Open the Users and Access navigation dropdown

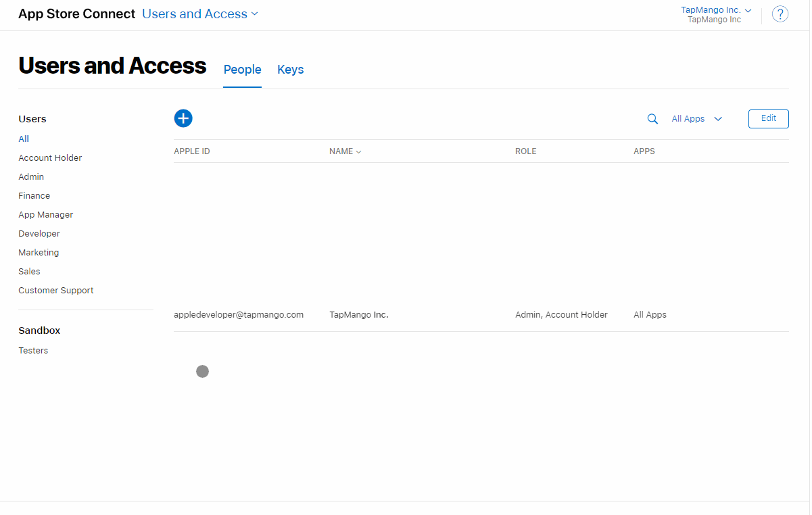pyautogui.click(x=199, y=14)
